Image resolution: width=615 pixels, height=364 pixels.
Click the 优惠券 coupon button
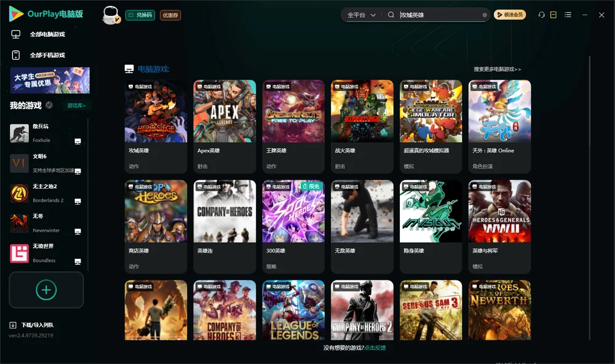click(x=170, y=15)
